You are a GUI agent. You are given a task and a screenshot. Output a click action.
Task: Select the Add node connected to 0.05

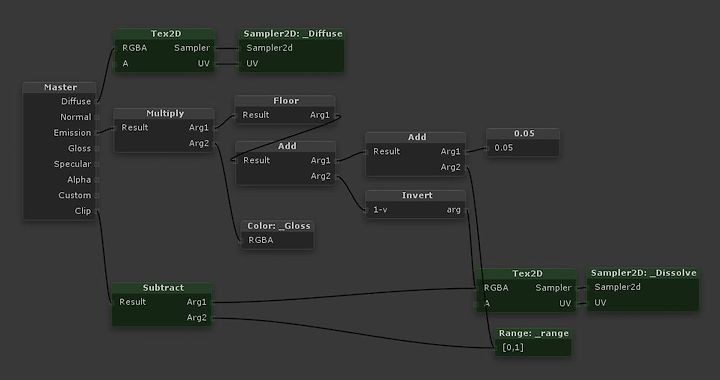tap(416, 137)
